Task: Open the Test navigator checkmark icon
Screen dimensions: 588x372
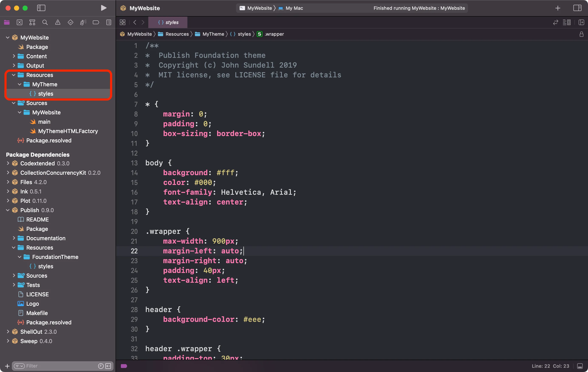Action: [70, 22]
